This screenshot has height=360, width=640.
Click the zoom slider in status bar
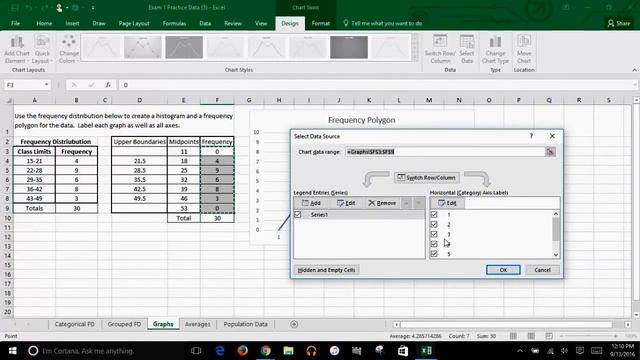pyautogui.click(x=588, y=336)
